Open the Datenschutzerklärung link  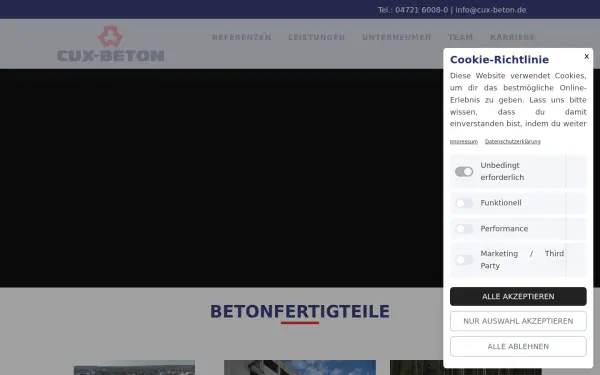[x=512, y=142]
